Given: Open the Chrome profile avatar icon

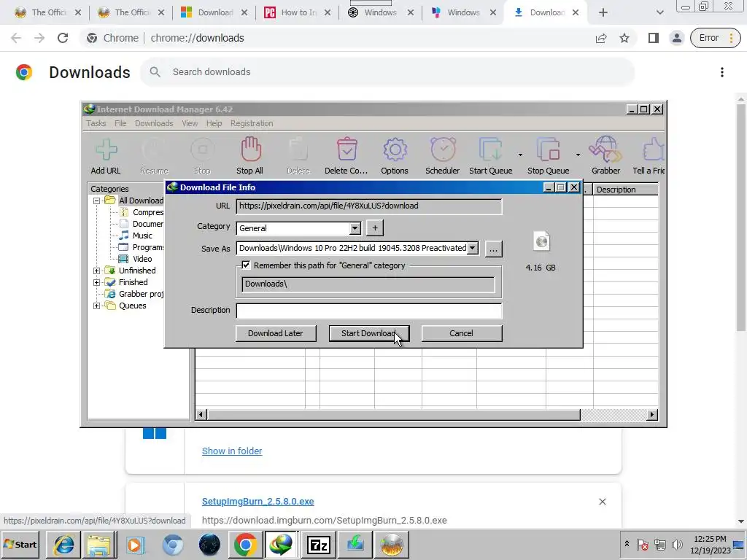Looking at the screenshot, I should pos(676,38).
